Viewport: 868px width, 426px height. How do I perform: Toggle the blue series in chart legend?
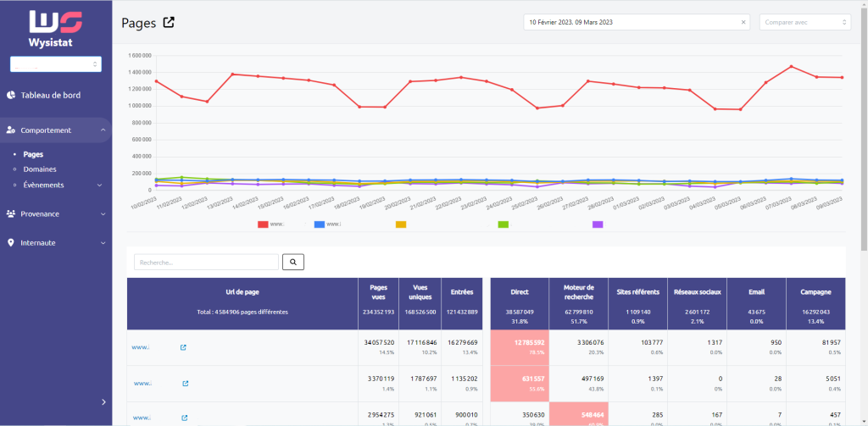tap(320, 224)
